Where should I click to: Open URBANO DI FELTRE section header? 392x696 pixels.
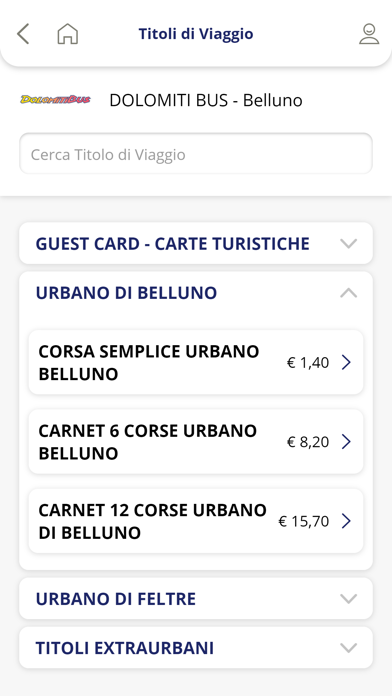coord(196,599)
